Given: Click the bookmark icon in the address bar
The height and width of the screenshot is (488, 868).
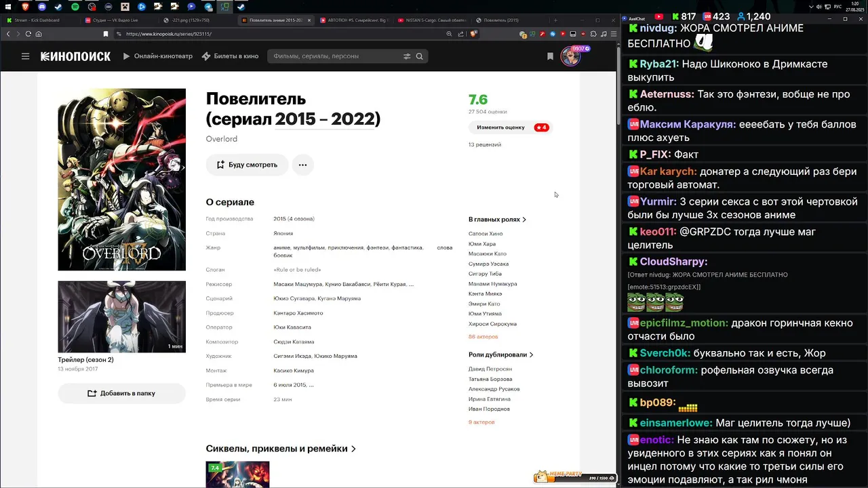Looking at the screenshot, I should pyautogui.click(x=106, y=34).
